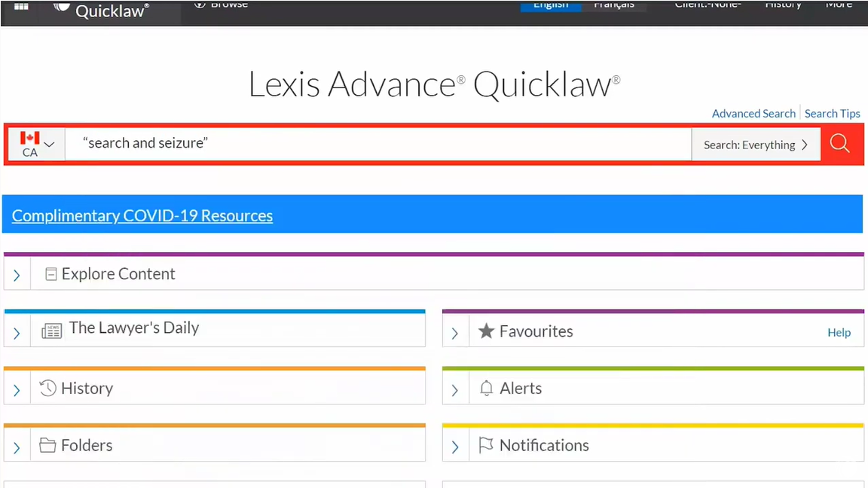Open the CA jurisdiction dropdown

pyautogui.click(x=36, y=144)
